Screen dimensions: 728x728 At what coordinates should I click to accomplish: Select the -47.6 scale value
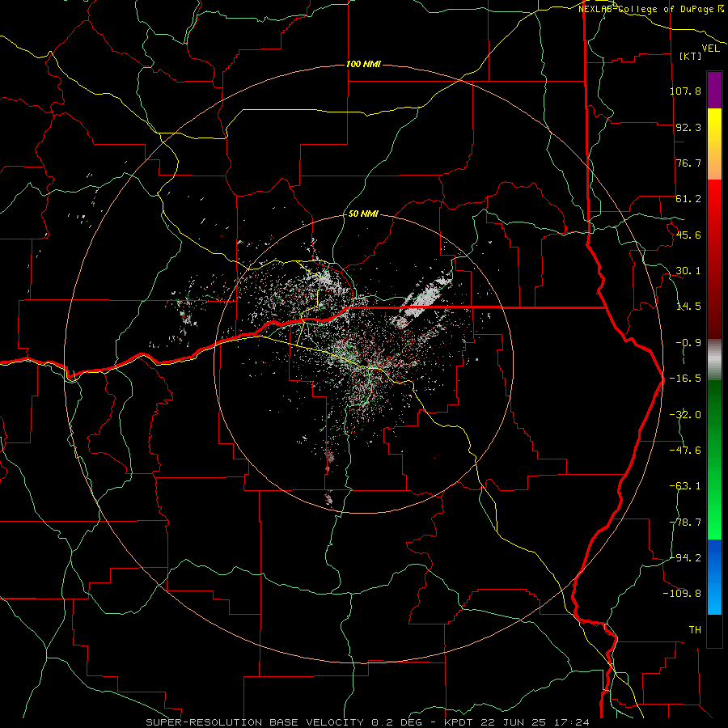[685, 451]
